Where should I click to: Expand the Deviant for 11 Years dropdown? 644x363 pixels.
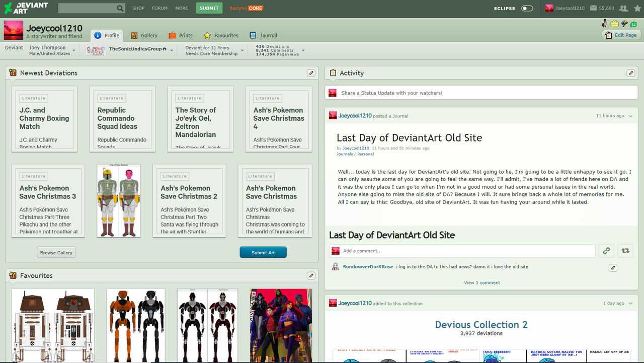pos(242,51)
